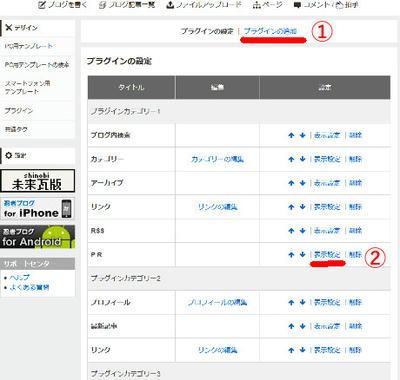Delete カテゴリー plugin via 削除
The width and height of the screenshot is (400, 380).
(x=355, y=159)
